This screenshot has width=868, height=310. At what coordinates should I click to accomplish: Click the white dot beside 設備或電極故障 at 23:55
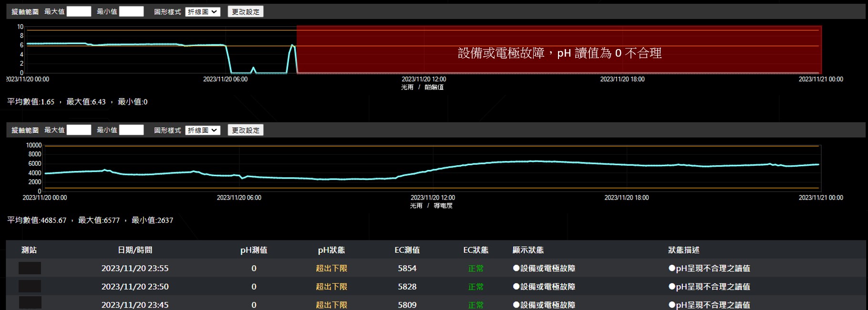(516, 268)
